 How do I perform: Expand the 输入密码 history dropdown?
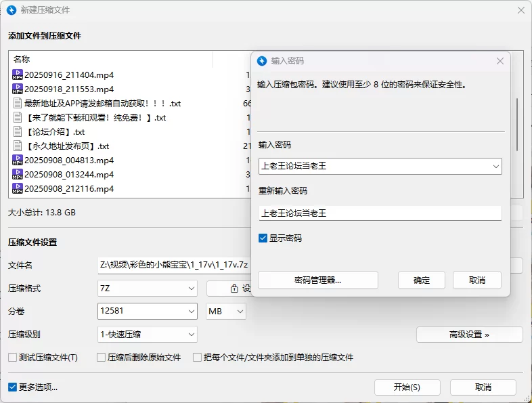[495, 165]
